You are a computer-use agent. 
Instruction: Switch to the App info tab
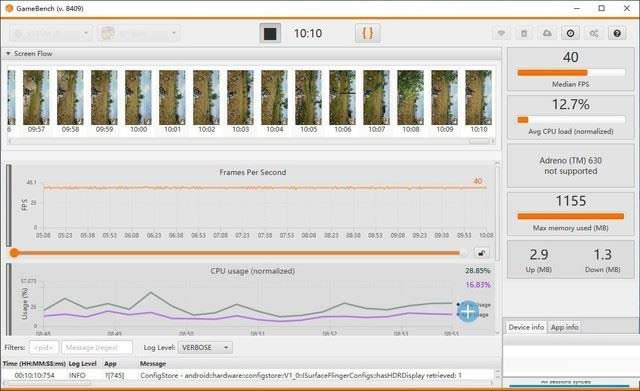564,327
